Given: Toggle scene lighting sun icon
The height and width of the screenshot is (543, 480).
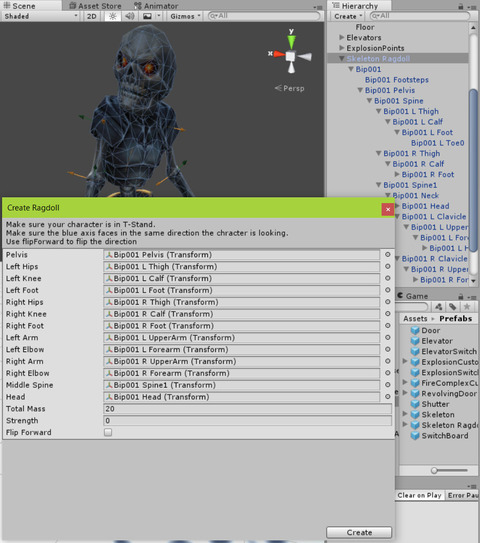Looking at the screenshot, I should click(113, 16).
